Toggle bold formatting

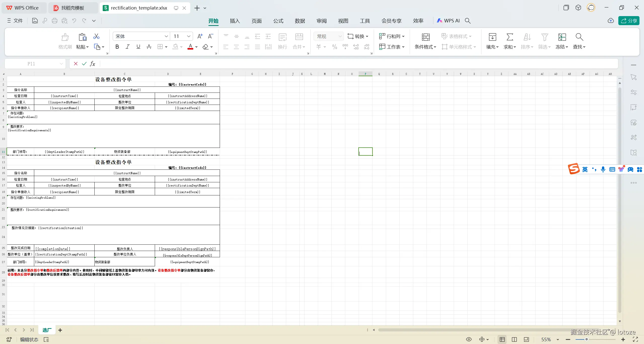tap(117, 47)
